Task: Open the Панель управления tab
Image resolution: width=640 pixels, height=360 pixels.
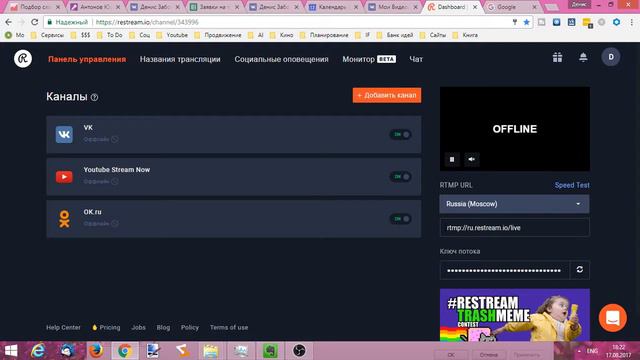Action: point(87,59)
